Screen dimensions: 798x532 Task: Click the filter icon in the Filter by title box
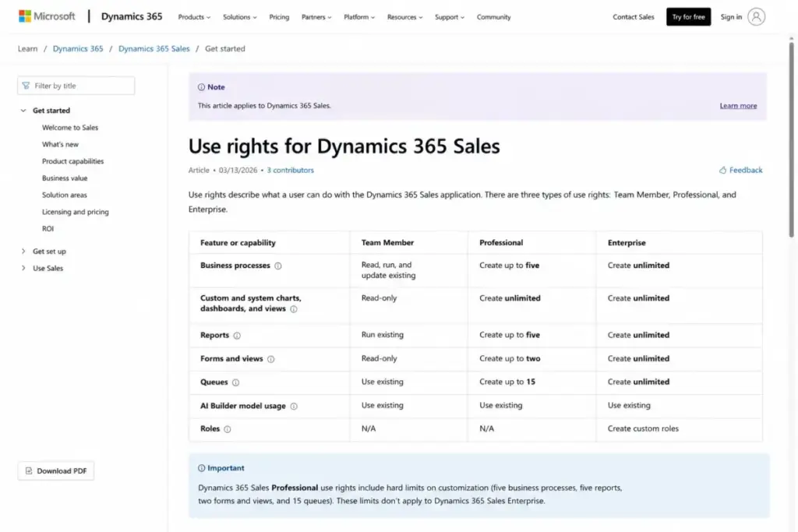point(26,86)
